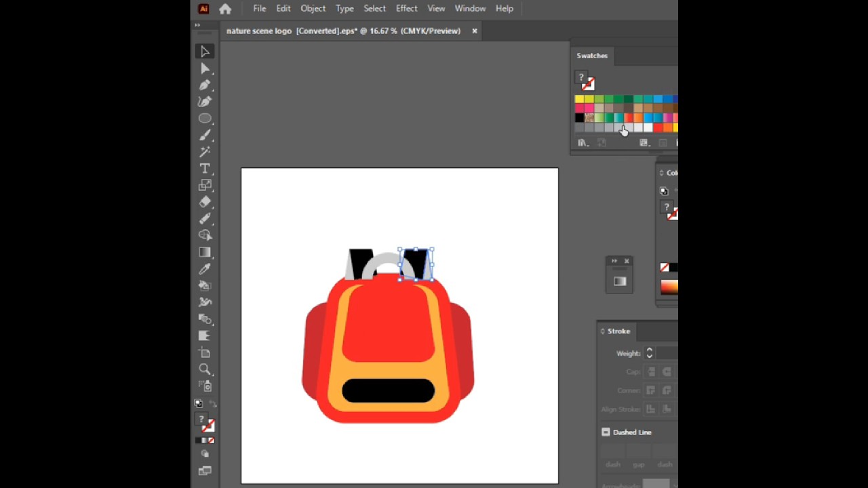This screenshot has height=488, width=868.
Task: Select the Zoom magnifier tool
Action: [205, 369]
